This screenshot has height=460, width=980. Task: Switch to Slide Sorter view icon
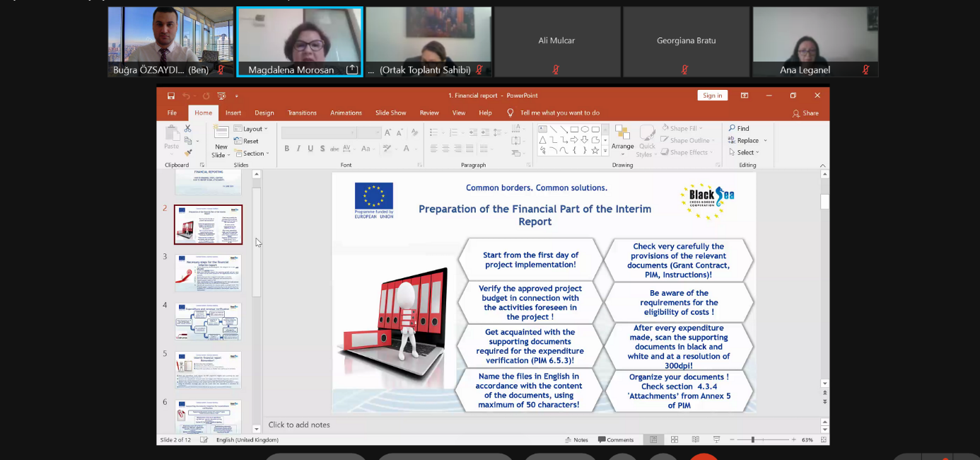click(674, 439)
